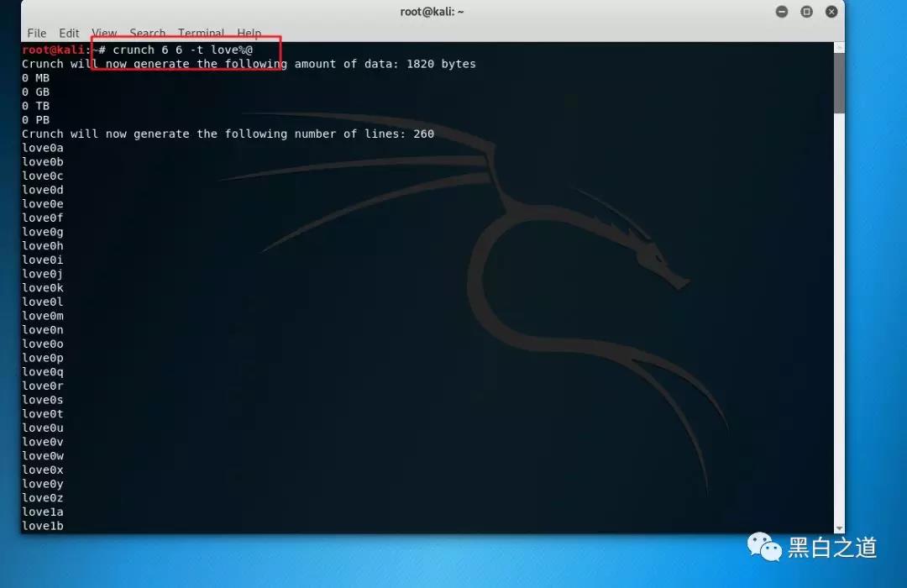Click output line love0q
907x588 pixels.
(x=43, y=371)
